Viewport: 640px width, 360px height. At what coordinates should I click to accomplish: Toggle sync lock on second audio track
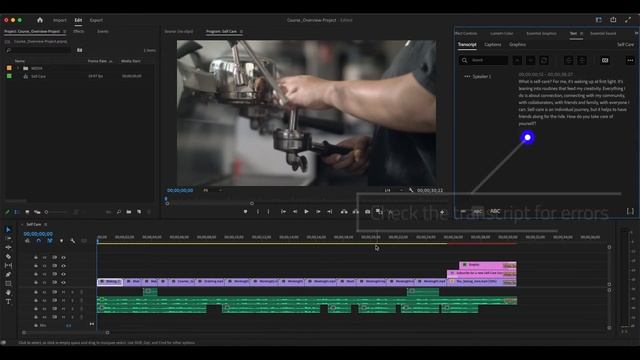point(54,300)
